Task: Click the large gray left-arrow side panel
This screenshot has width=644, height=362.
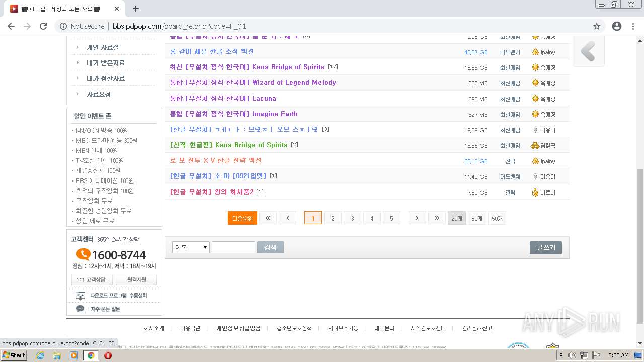Action: pos(588,51)
